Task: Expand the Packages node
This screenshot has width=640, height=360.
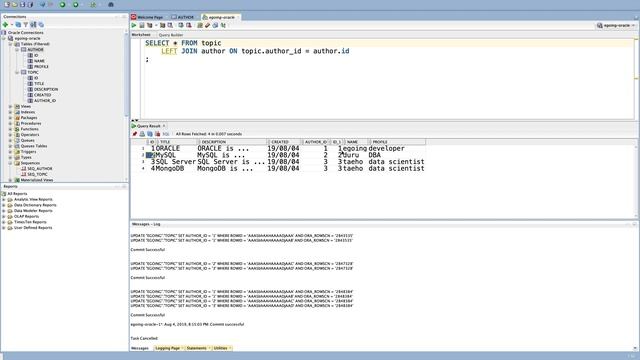Action: coord(11,118)
